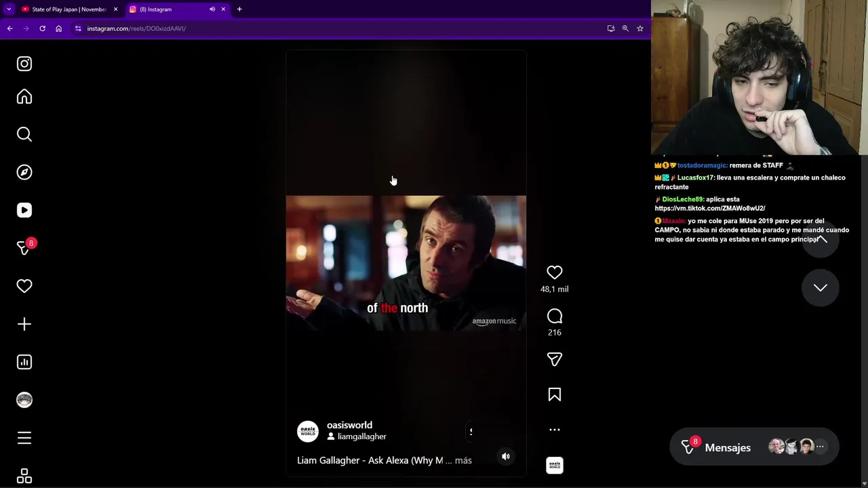Open Notifications heart in sidebar

pyautogui.click(x=24, y=286)
